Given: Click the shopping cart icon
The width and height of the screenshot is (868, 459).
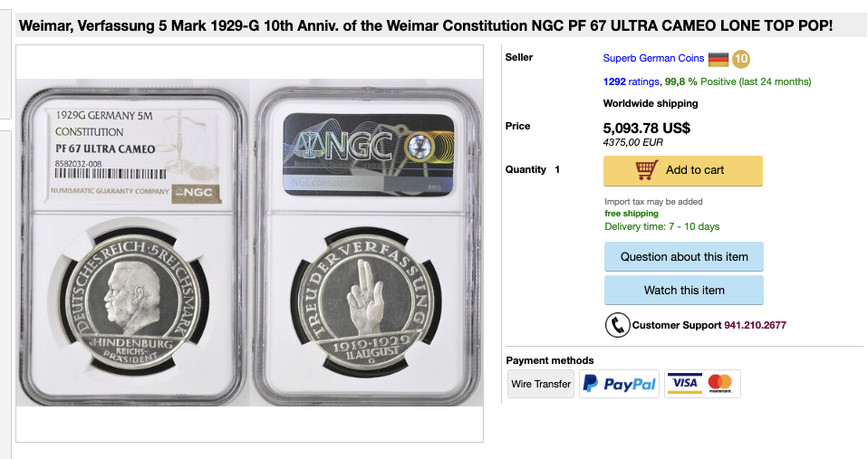Looking at the screenshot, I should [646, 170].
